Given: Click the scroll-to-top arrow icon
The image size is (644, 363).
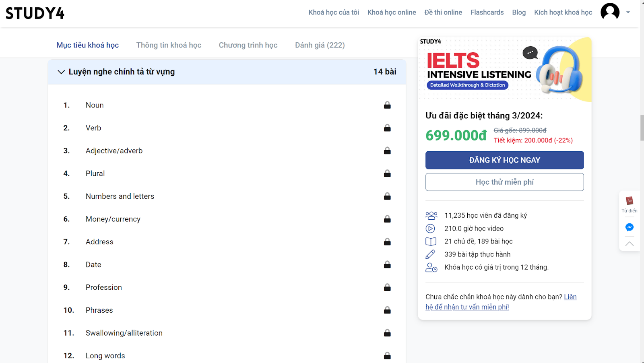Looking at the screenshot, I should click(630, 243).
